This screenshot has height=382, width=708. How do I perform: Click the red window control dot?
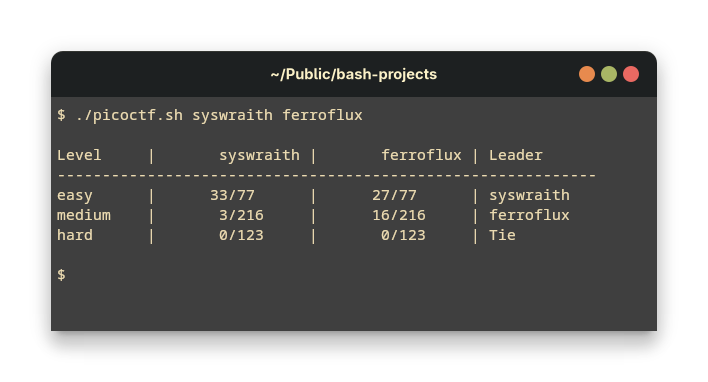tap(631, 74)
